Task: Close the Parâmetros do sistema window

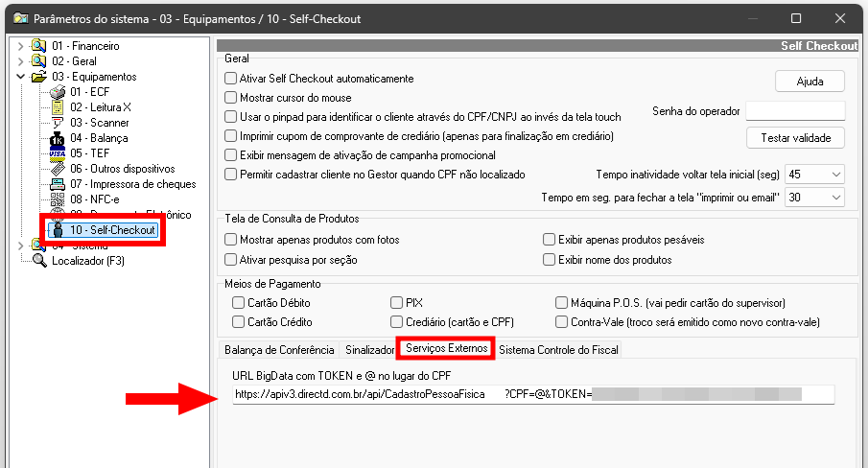Action: (x=840, y=18)
